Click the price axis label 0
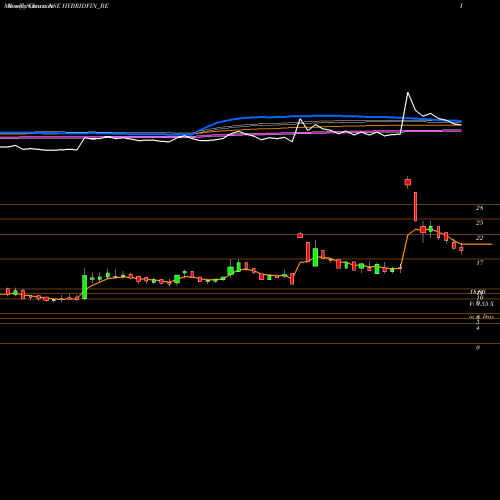Viewport: 500px width, 500px height. pos(478,347)
